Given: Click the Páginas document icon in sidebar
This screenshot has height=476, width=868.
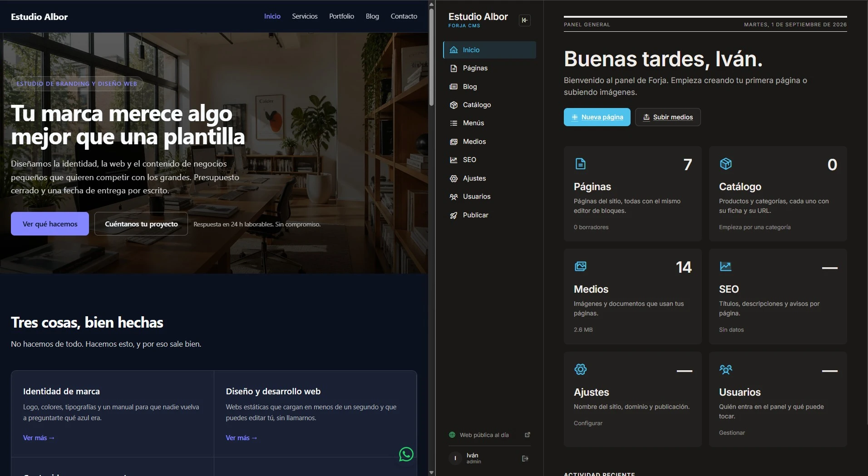Looking at the screenshot, I should [x=454, y=68].
